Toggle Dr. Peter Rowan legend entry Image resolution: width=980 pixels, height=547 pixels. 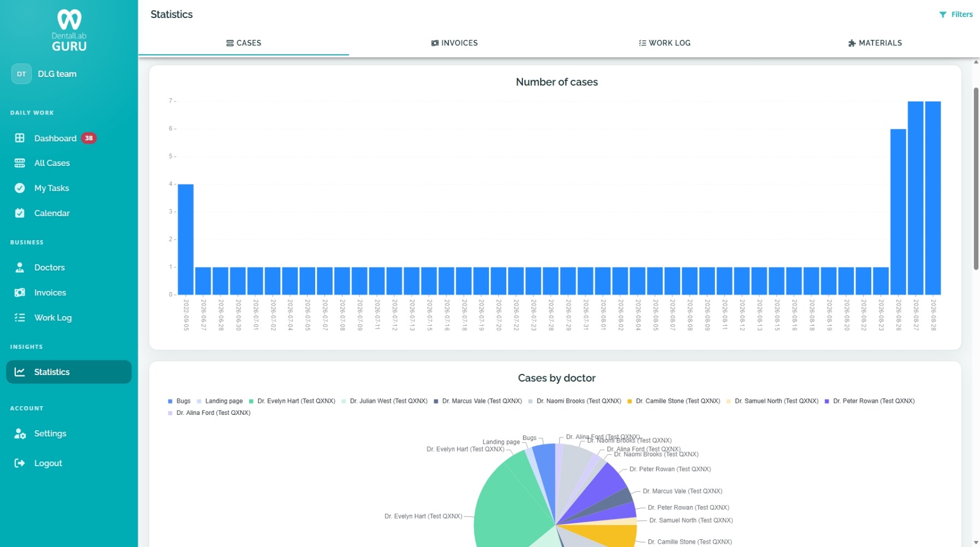870,401
